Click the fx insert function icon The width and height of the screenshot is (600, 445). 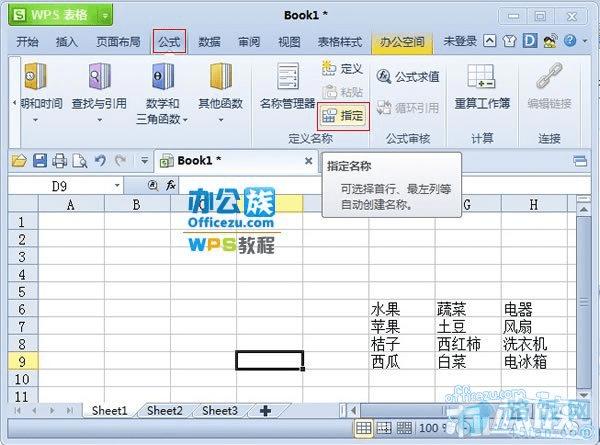[x=171, y=186]
